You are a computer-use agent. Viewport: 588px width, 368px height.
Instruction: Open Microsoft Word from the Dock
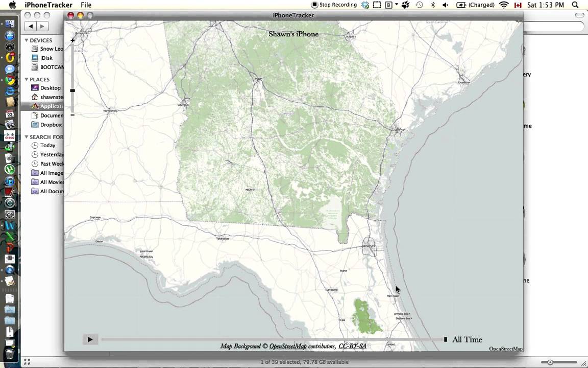pos(10,226)
